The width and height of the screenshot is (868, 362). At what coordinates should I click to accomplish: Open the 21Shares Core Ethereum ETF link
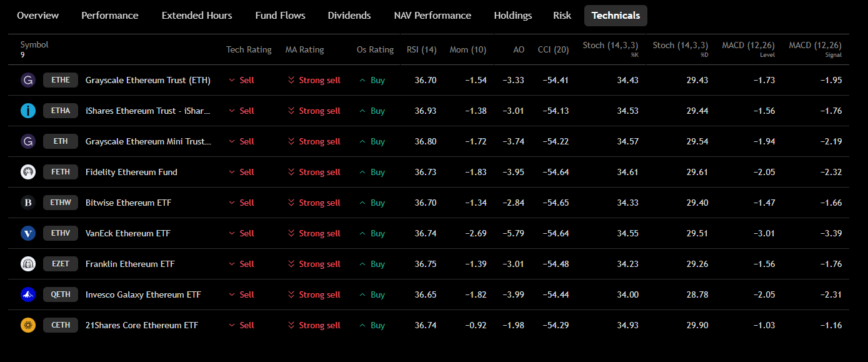142,325
